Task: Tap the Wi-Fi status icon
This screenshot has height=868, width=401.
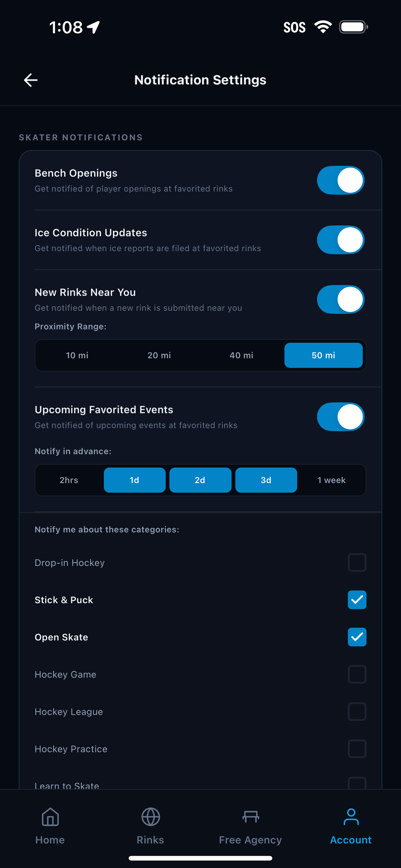Action: click(323, 27)
